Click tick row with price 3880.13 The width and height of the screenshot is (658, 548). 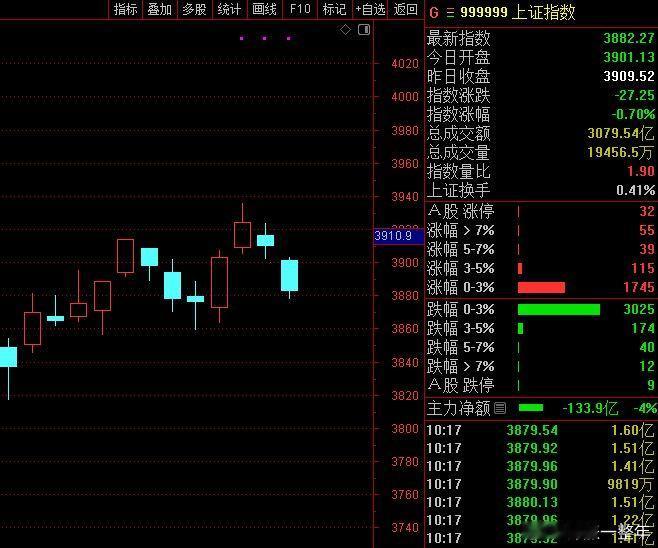tap(540, 502)
